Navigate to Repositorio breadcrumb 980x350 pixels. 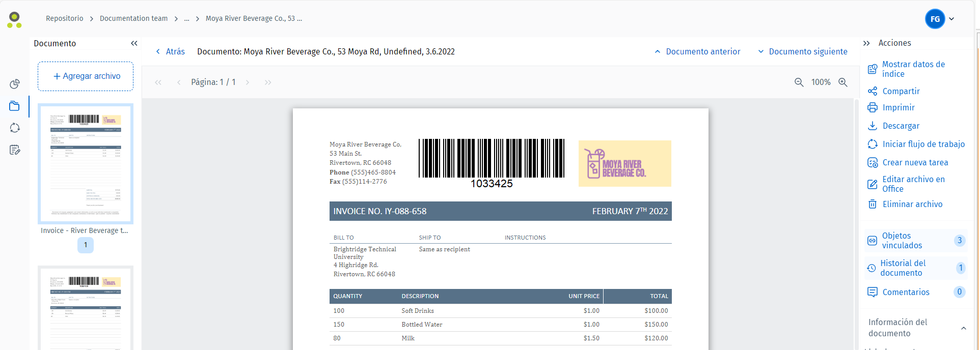[x=65, y=18]
